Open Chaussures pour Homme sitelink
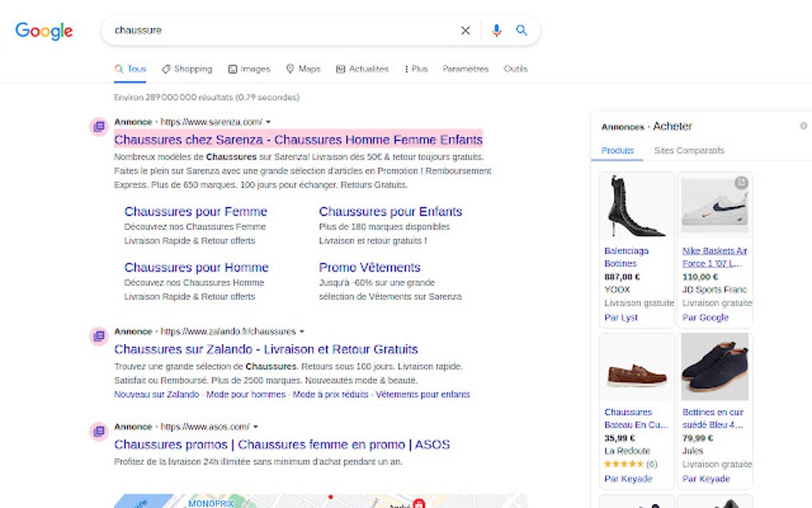 click(x=197, y=268)
